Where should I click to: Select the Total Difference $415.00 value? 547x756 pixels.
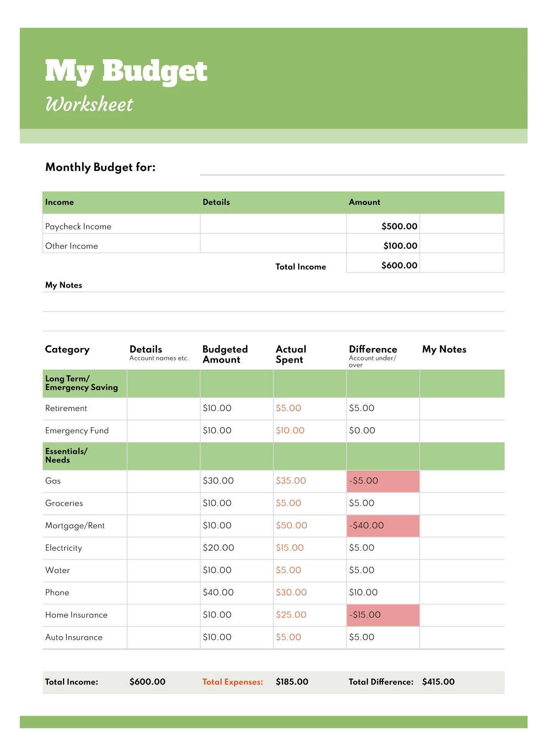[438, 682]
